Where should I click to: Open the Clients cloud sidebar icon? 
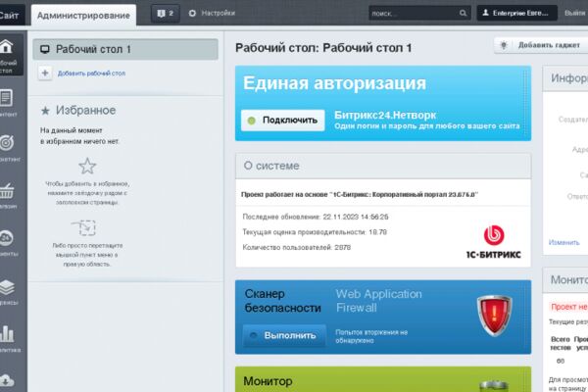pos(7,238)
